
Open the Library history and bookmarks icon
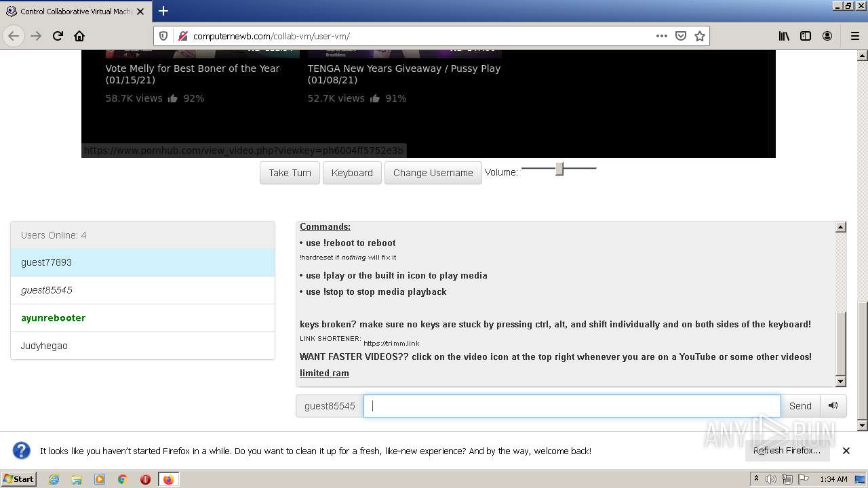[784, 36]
